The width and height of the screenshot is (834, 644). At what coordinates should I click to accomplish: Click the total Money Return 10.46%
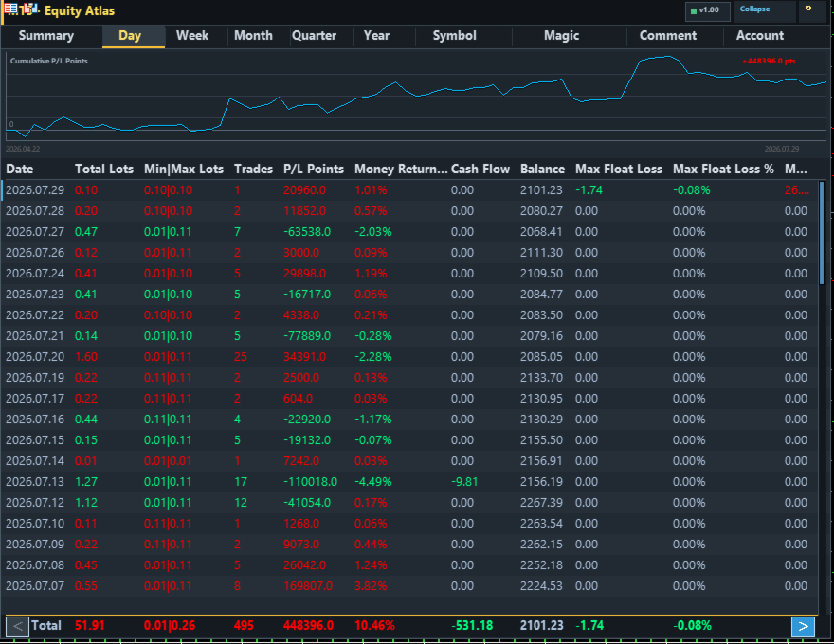(x=374, y=626)
